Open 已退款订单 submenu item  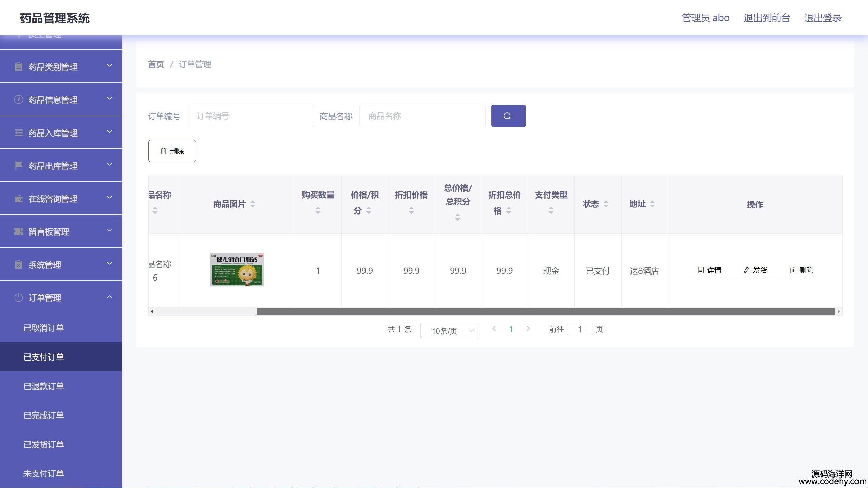pyautogui.click(x=61, y=386)
